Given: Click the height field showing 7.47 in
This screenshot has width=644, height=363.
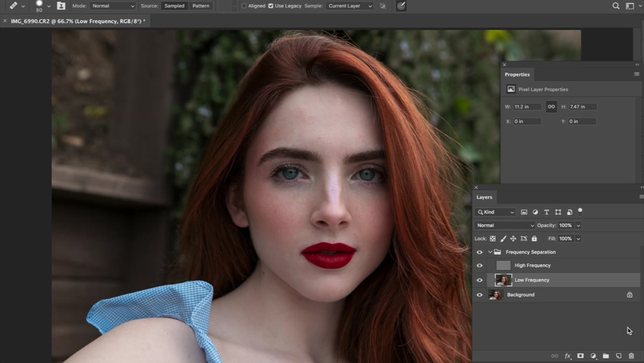Looking at the screenshot, I should [582, 107].
